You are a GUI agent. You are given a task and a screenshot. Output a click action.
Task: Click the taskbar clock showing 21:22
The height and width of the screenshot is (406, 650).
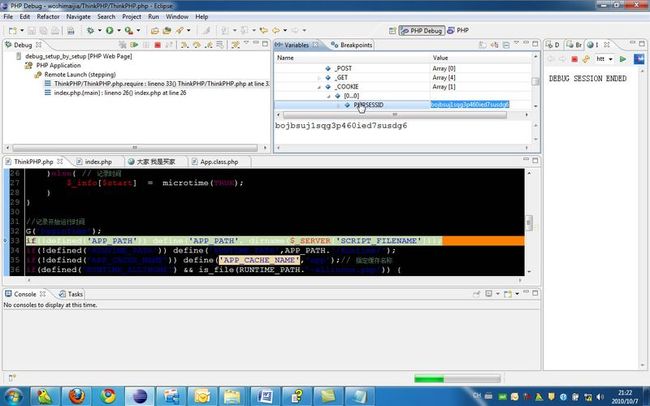(x=625, y=396)
